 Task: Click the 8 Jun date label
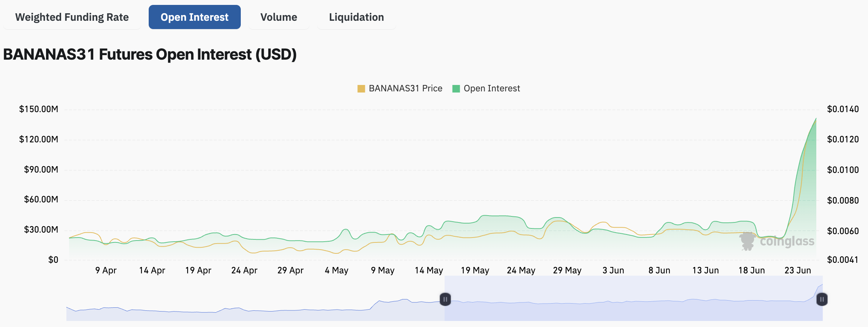pyautogui.click(x=659, y=270)
